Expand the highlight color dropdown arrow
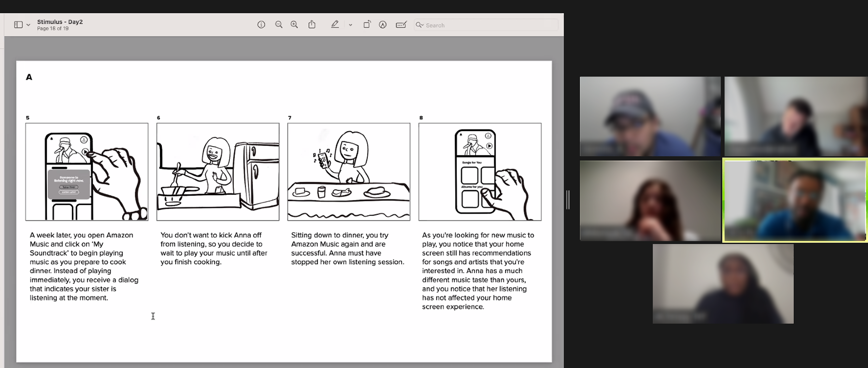This screenshot has height=368, width=868. (350, 25)
